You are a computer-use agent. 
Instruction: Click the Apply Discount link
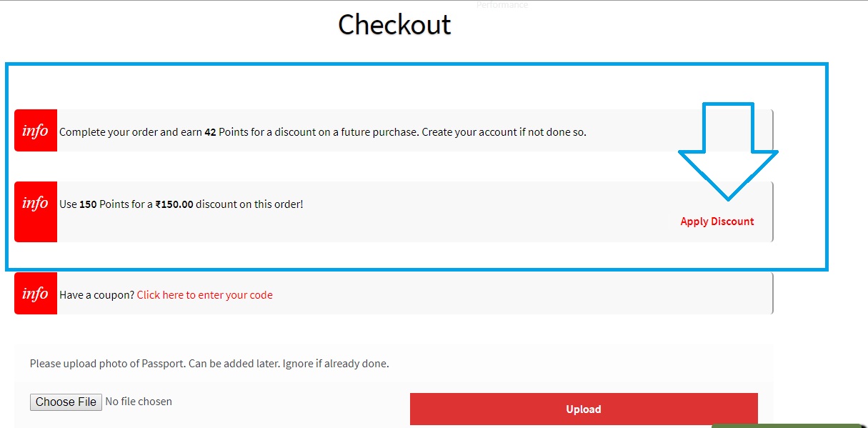pos(717,222)
